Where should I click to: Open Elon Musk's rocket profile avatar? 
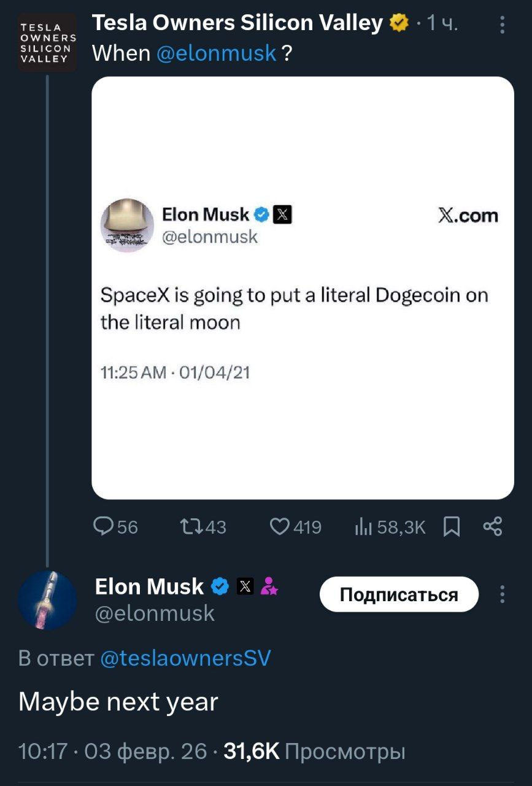(47, 600)
